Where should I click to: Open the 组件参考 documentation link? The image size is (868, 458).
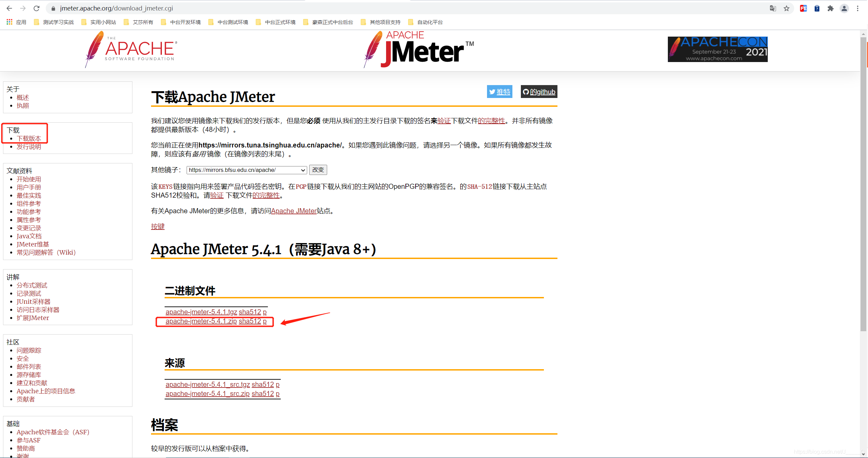point(29,203)
